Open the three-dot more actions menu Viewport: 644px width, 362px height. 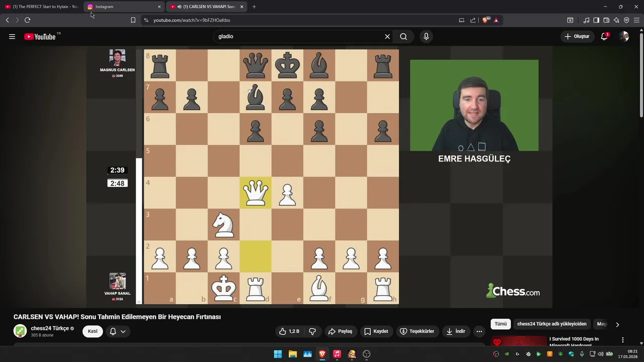[479, 331]
